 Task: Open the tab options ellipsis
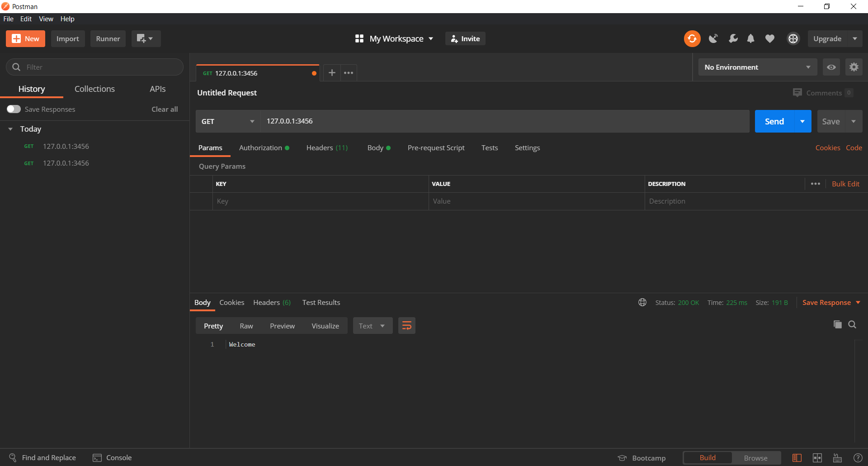[x=349, y=73]
